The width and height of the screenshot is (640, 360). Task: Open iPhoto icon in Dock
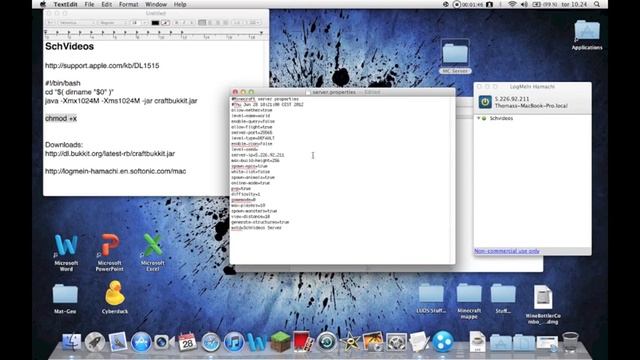pos(373,342)
